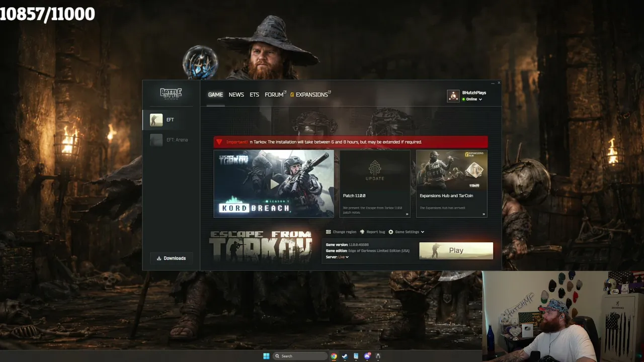Open the ETS tab

pos(254,95)
